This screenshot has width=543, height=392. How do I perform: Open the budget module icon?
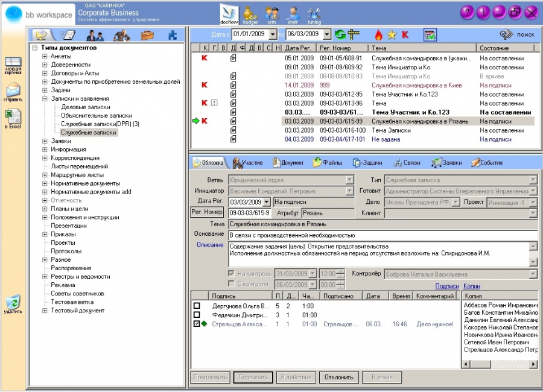[250, 15]
